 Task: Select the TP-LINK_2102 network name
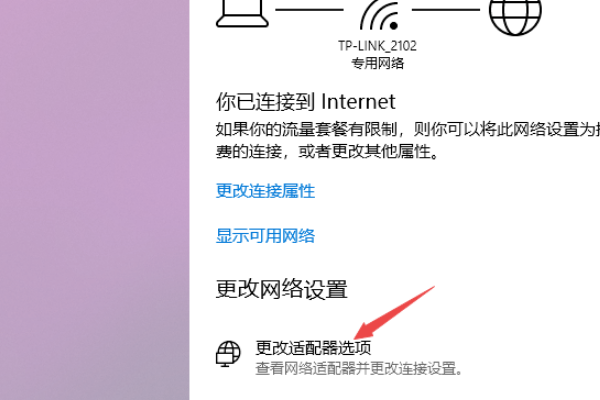[377, 46]
